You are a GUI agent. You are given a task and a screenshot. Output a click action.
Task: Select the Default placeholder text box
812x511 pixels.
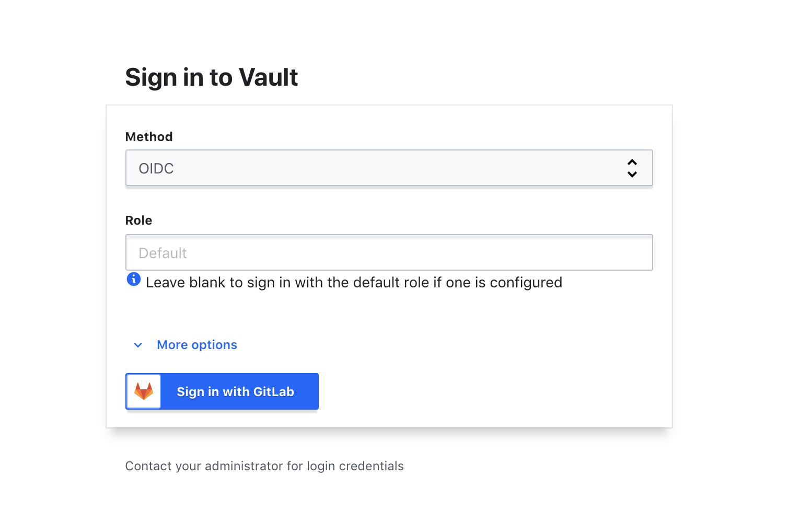pos(389,252)
